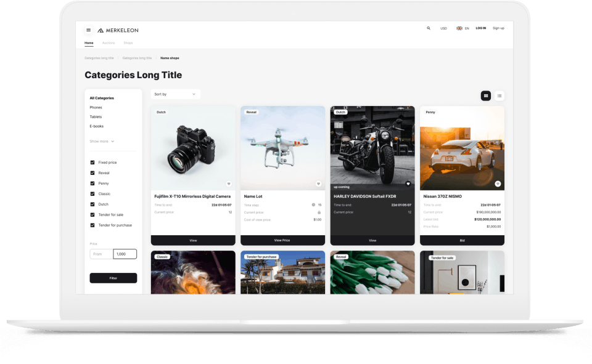Uncheck Tender for purchase

92,225
